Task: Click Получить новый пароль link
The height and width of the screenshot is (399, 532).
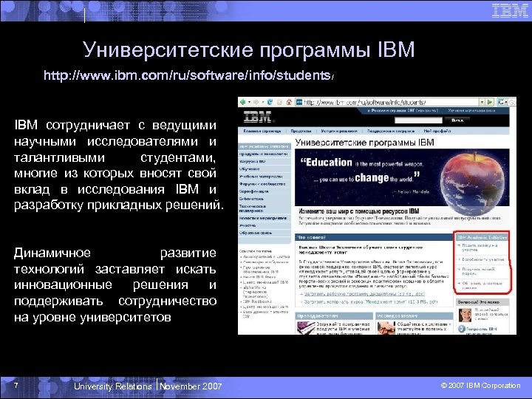Action: pyautogui.click(x=478, y=271)
